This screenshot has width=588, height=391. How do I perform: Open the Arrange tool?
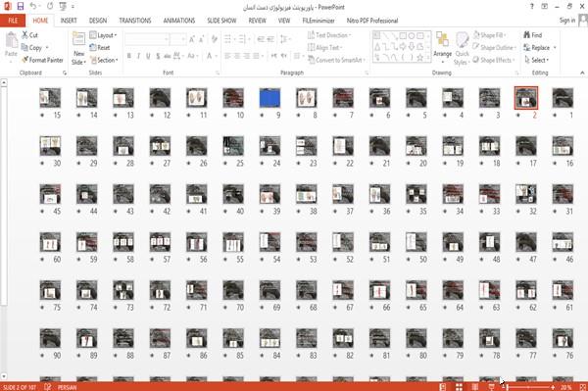[x=443, y=47]
